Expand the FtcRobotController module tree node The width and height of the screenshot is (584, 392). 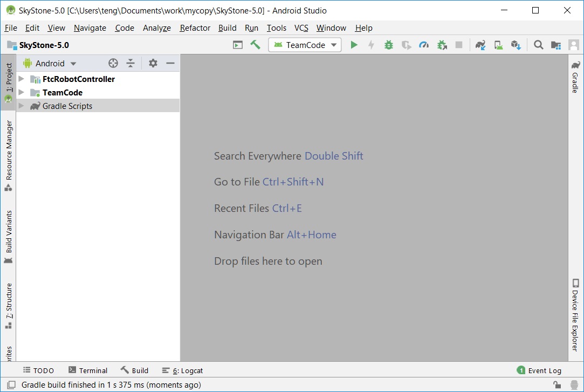tap(22, 79)
